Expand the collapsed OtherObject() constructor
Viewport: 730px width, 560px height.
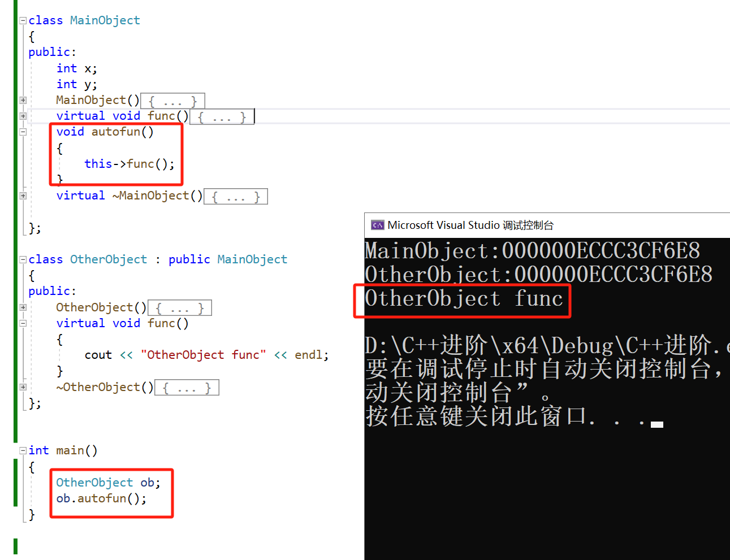(23, 307)
